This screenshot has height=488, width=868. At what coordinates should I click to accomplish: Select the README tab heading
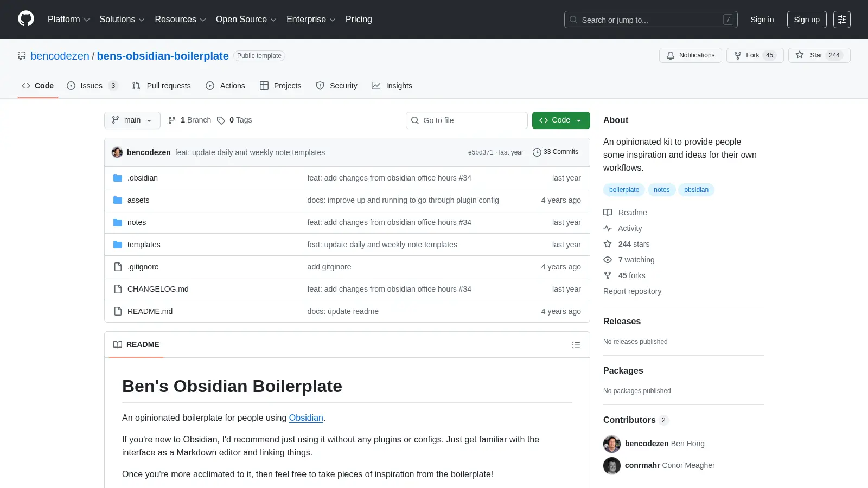point(136,345)
